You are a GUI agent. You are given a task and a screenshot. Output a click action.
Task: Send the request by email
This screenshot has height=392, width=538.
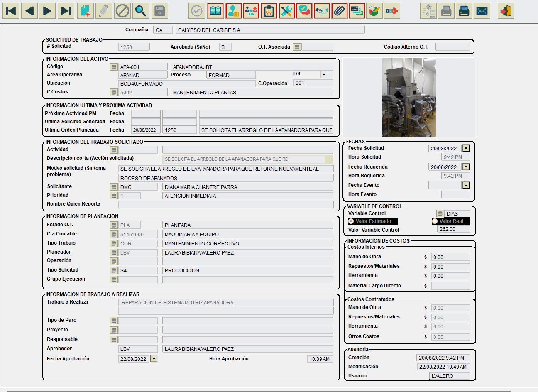click(482, 11)
